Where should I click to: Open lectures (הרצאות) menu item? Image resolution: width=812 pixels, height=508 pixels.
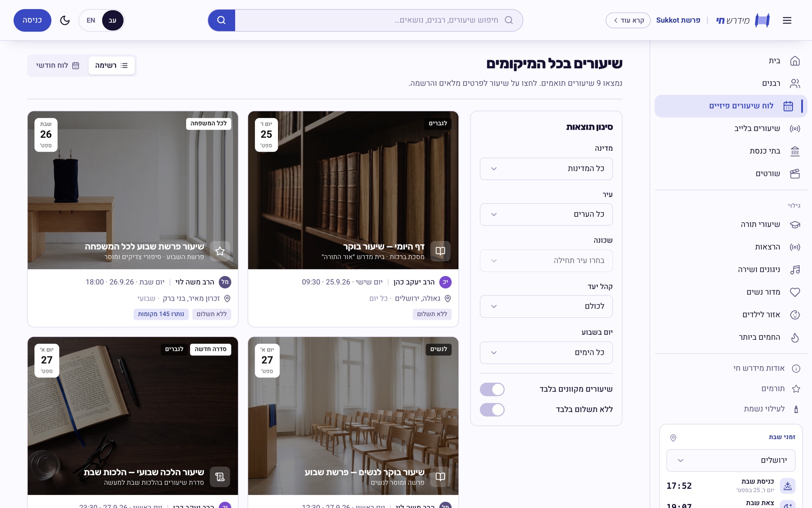pos(730,247)
